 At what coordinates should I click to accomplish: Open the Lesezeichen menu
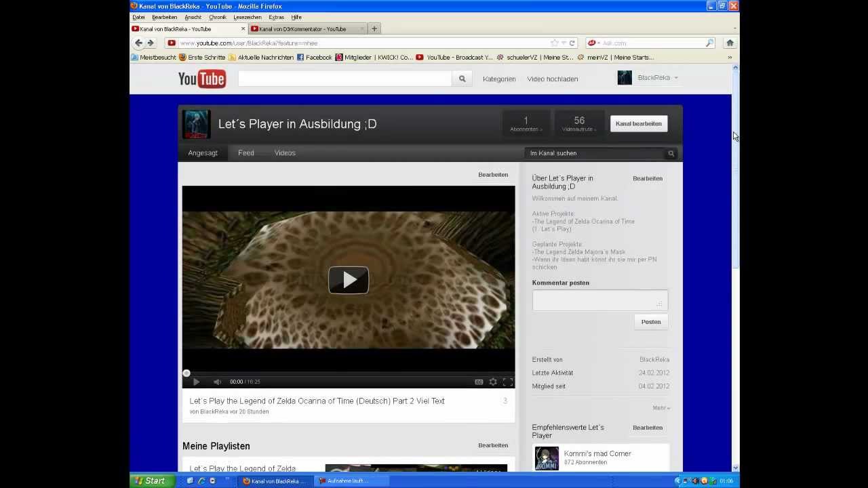pos(248,17)
